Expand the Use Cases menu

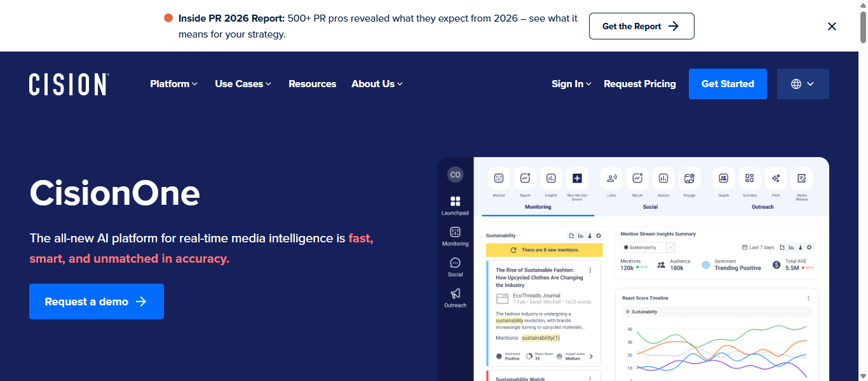tap(243, 84)
